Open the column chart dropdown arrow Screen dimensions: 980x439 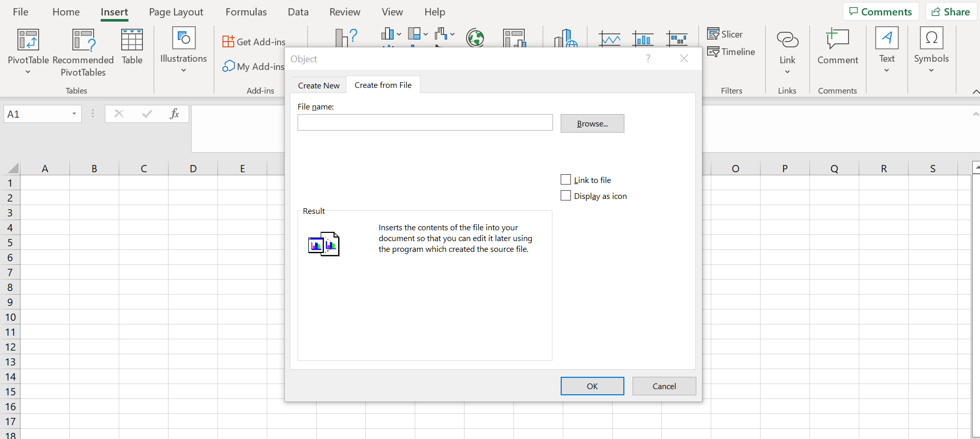(399, 34)
